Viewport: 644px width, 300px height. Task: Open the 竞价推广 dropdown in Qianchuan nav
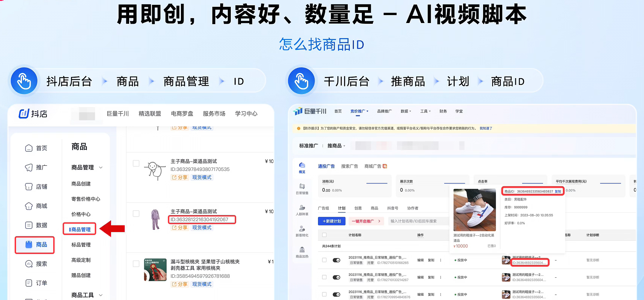pyautogui.click(x=359, y=111)
